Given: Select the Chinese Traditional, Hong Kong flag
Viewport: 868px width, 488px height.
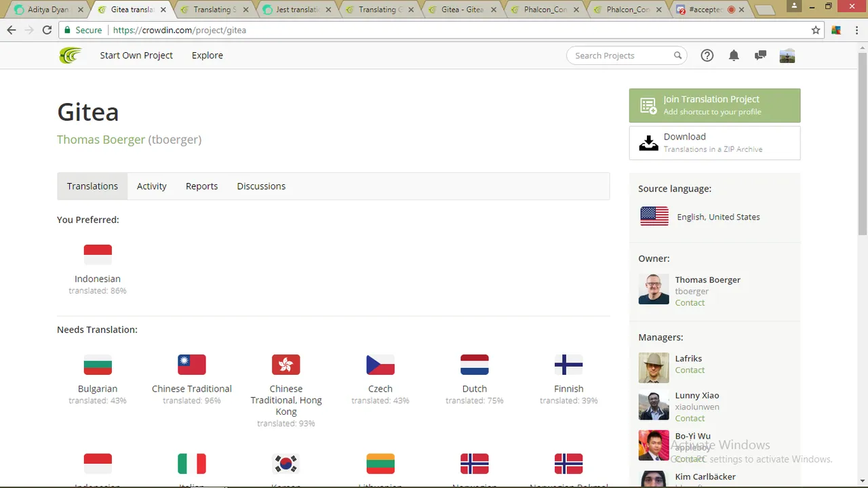Looking at the screenshot, I should tap(286, 365).
